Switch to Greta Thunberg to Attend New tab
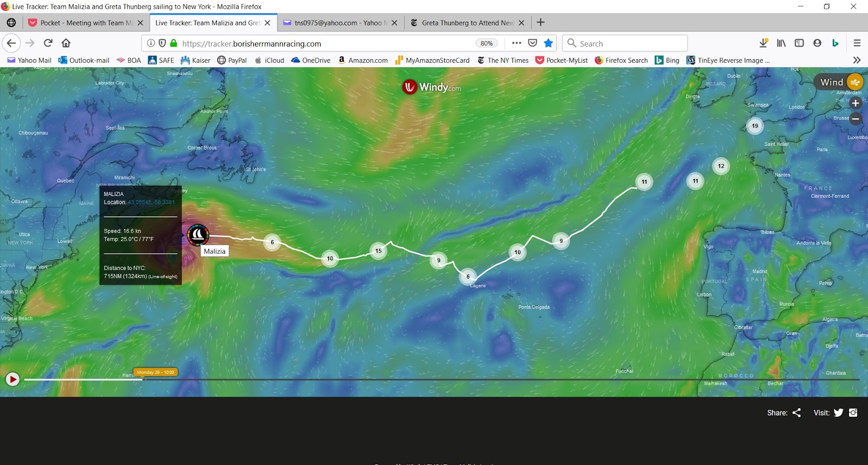The image size is (868, 465). (468, 23)
